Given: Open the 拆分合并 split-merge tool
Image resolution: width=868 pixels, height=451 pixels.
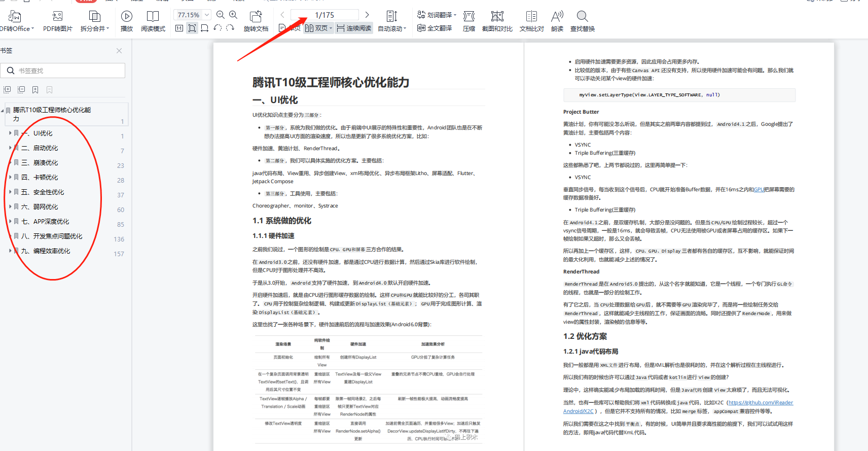Looking at the screenshot, I should pos(94,21).
